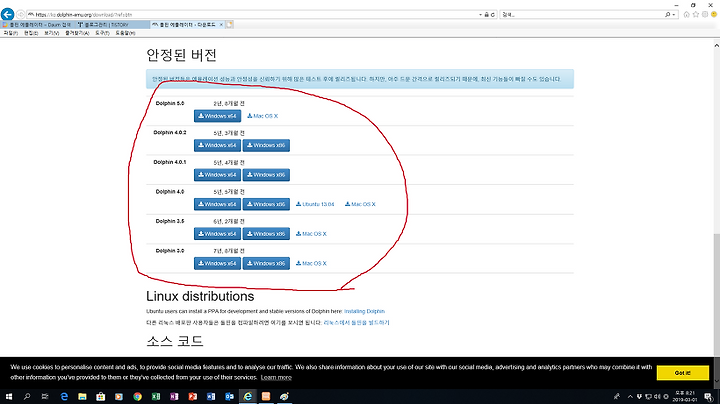This screenshot has width=720, height=404.
Task: Download Dolphin 4.0 Windows x86
Action: (266, 204)
